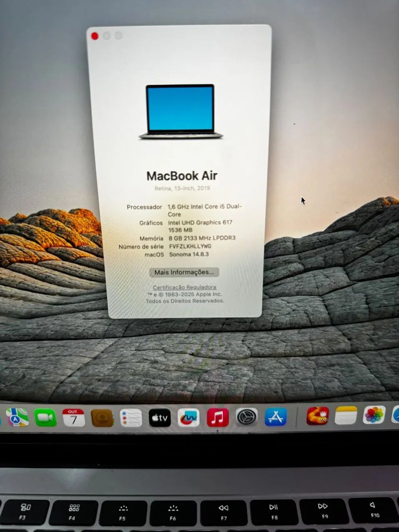The height and width of the screenshot is (532, 399).
Task: Click the Memória label
Action: click(151, 239)
